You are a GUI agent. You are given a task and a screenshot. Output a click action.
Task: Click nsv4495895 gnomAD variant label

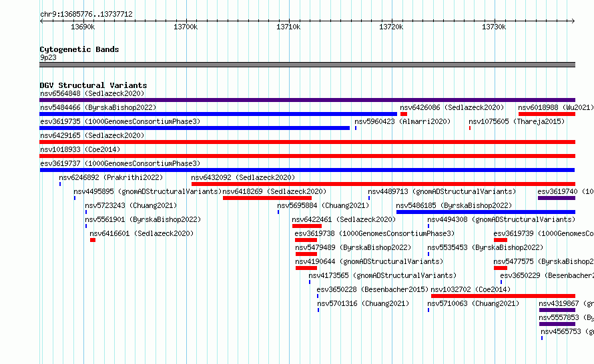point(147,191)
